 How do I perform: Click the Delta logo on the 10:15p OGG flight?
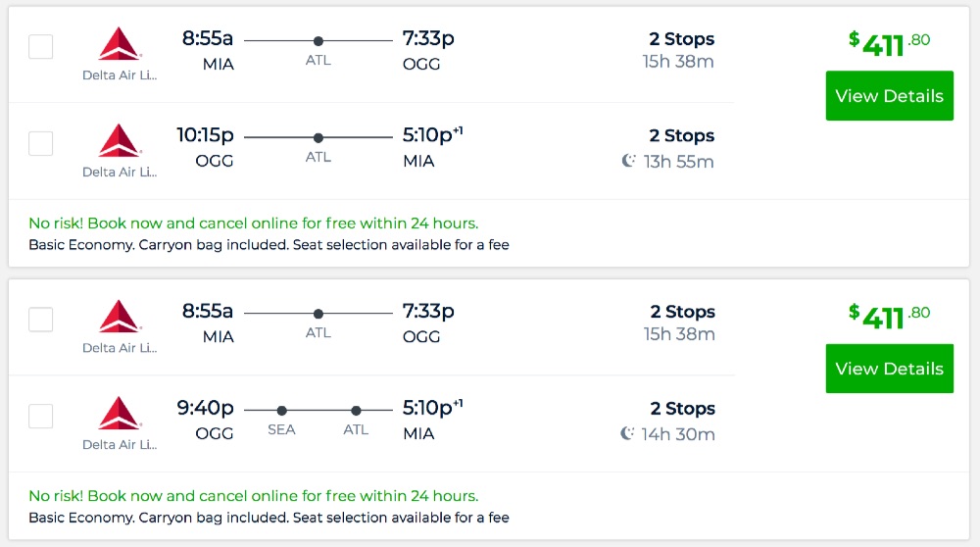[120, 141]
